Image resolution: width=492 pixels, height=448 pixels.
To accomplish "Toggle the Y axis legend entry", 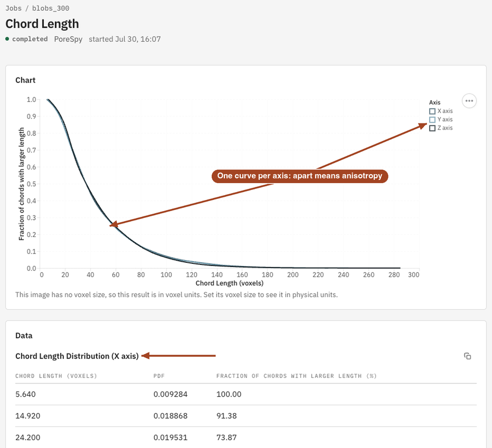I will pos(441,120).
